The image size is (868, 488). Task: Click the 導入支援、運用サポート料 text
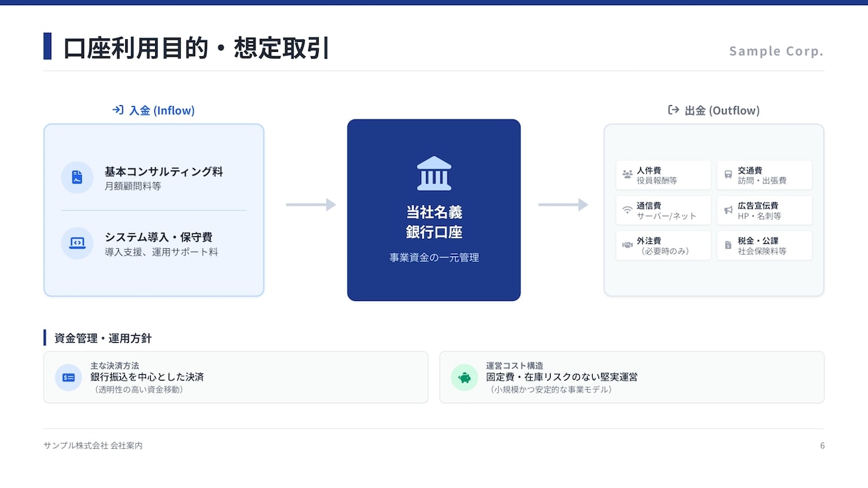(162, 252)
